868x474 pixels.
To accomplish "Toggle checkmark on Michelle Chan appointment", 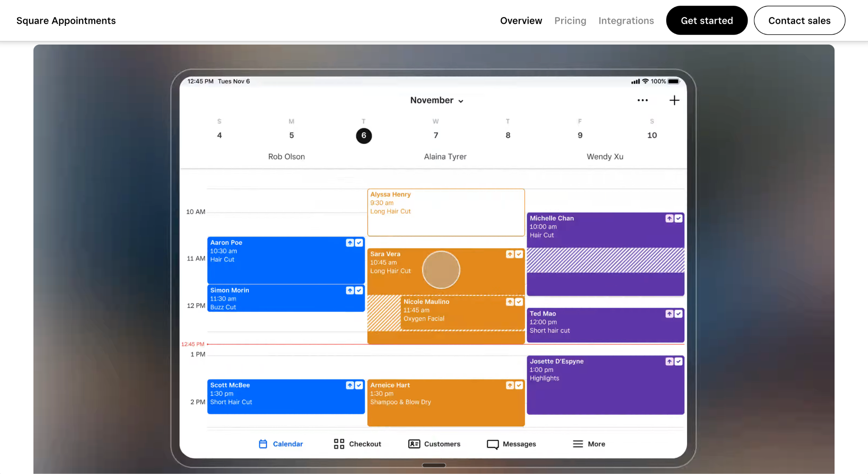I will (x=679, y=219).
